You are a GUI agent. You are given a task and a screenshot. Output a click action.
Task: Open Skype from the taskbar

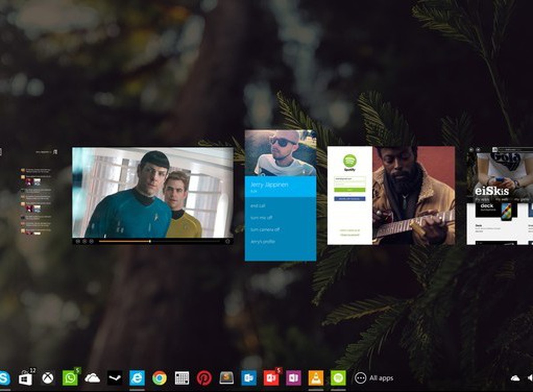[x=4, y=378]
